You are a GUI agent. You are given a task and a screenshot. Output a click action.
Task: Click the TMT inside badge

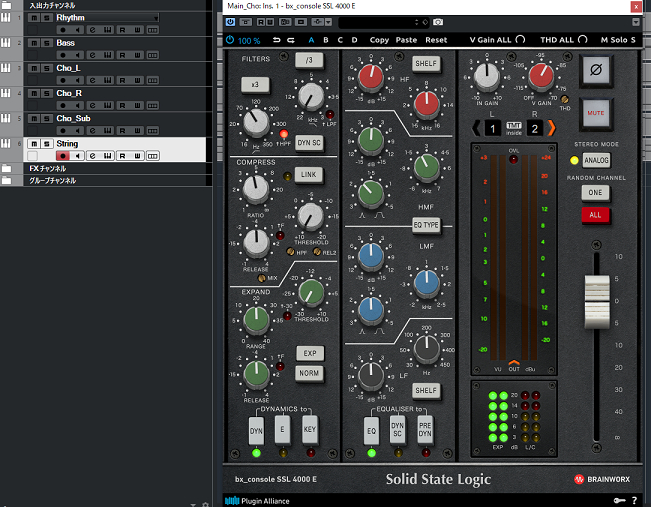click(x=514, y=128)
